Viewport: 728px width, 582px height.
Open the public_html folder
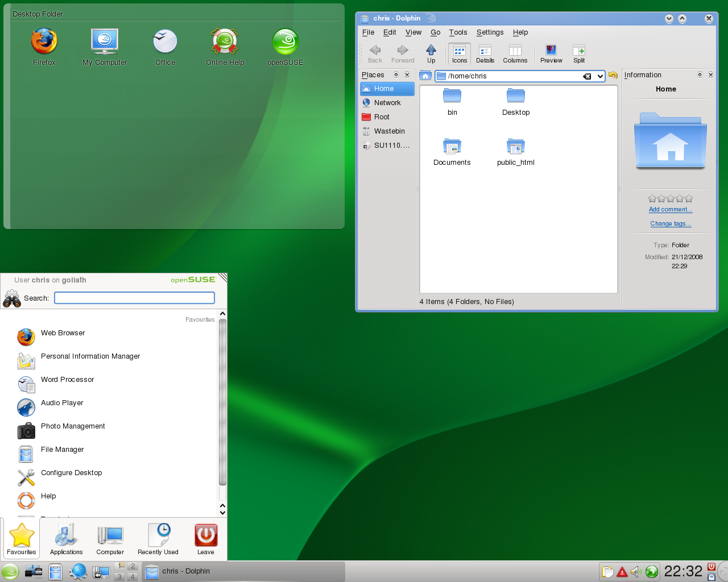pyautogui.click(x=516, y=152)
